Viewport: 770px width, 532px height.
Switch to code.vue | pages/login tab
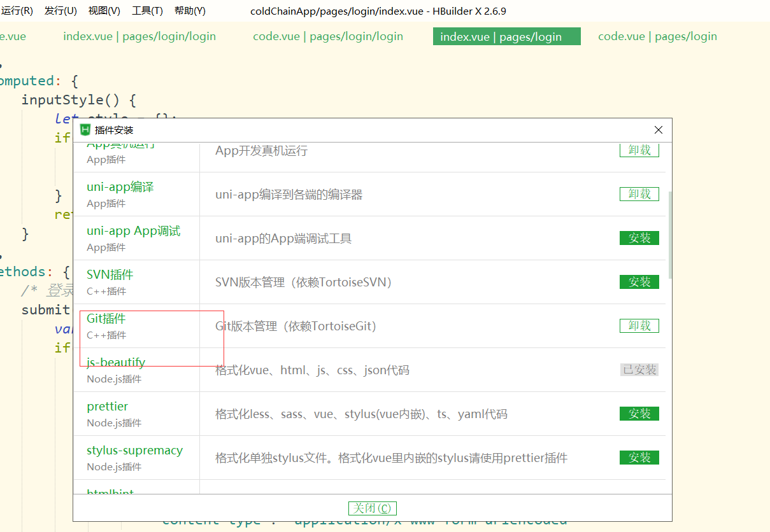click(x=657, y=36)
